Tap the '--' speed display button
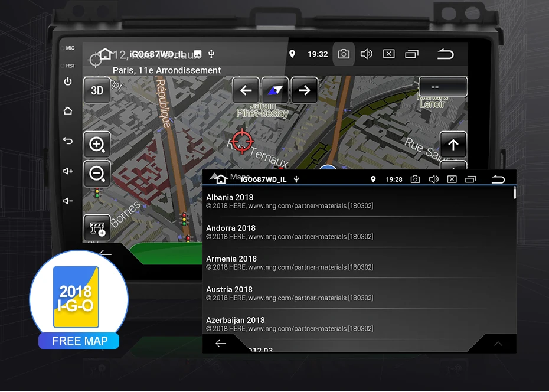The height and width of the screenshot is (392, 549). 443,87
